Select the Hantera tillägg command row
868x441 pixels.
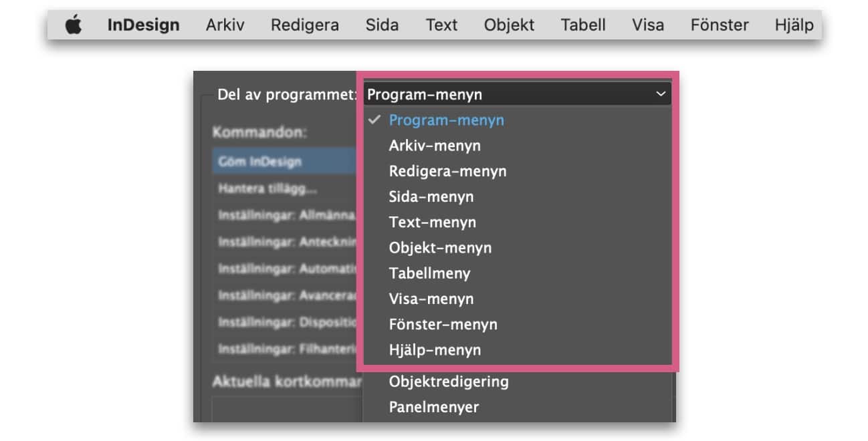[x=285, y=188]
